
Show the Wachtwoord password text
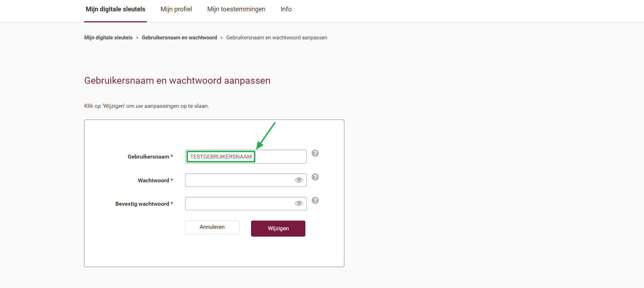[x=298, y=180]
